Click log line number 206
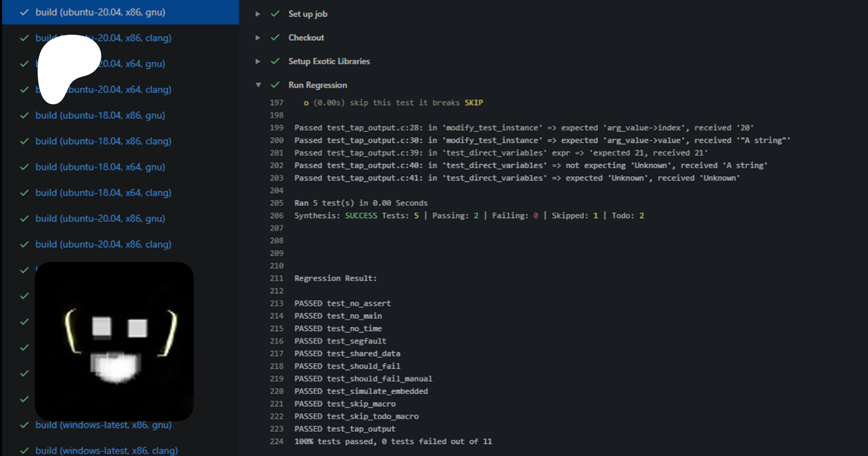This screenshot has height=456, width=868. point(277,216)
